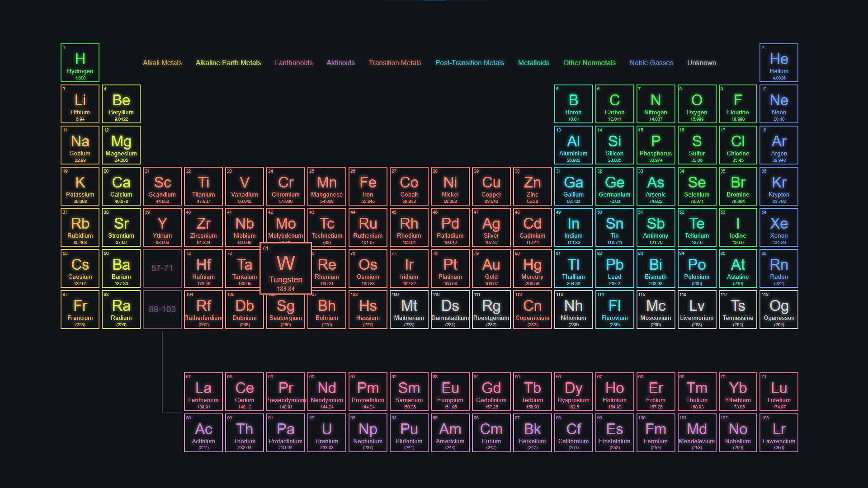Select the Aktinoids legend label
Viewport: 868px width, 488px height.
(x=340, y=63)
